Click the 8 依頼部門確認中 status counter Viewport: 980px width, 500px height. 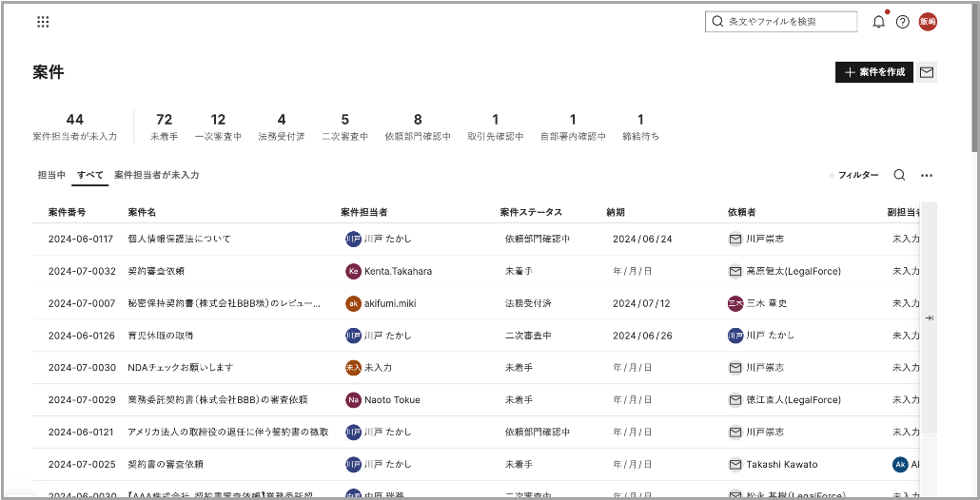point(418,126)
